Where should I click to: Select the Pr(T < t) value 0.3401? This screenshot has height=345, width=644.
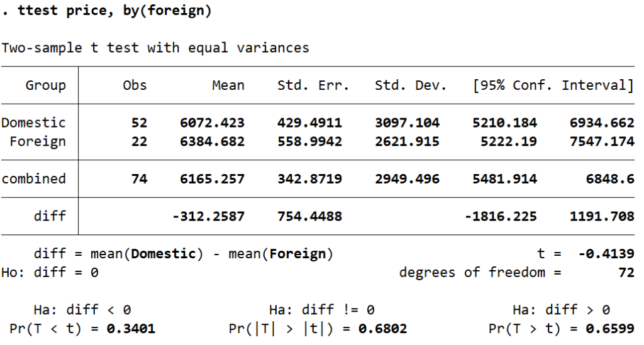pyautogui.click(x=131, y=329)
